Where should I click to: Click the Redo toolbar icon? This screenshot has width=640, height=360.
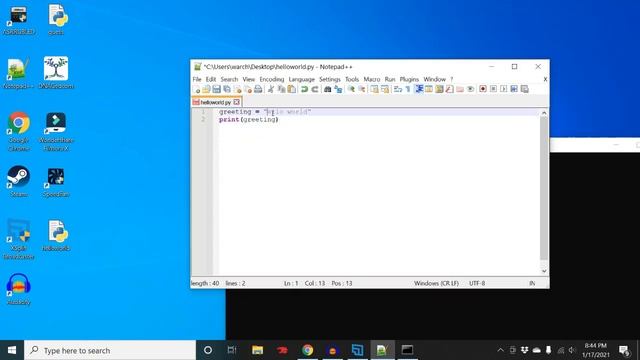pyautogui.click(x=315, y=89)
